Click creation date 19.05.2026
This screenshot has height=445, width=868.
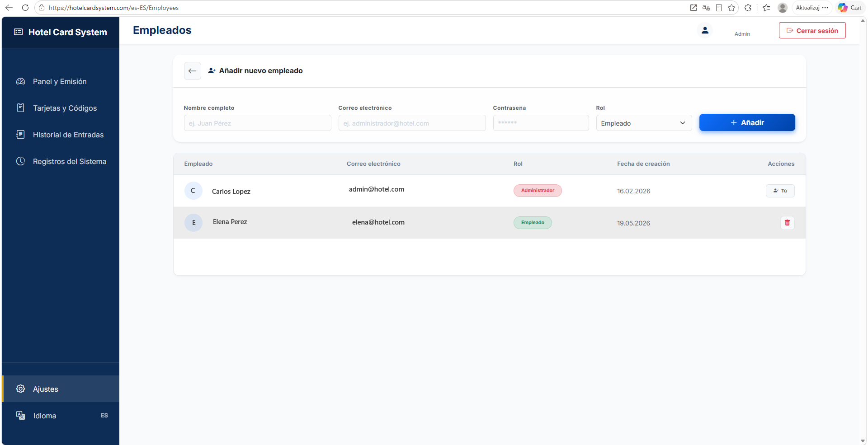(x=633, y=223)
